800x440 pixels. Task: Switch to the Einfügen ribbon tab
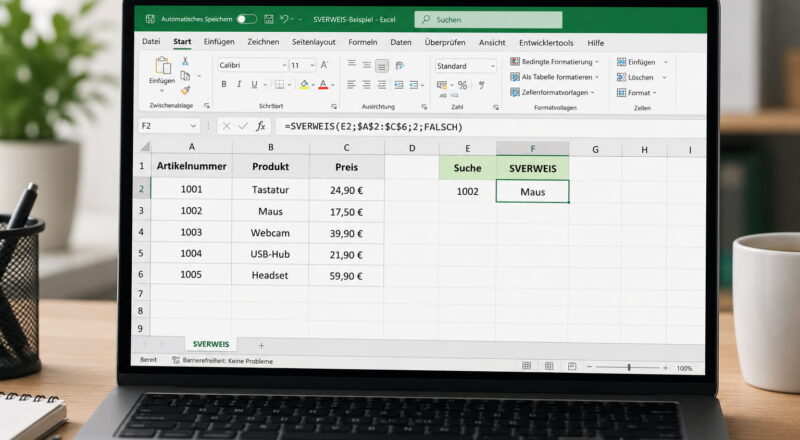tap(219, 42)
